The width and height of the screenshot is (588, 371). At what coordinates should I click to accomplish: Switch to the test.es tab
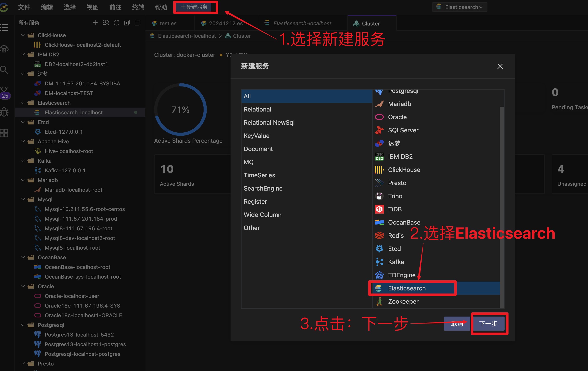[168, 23]
